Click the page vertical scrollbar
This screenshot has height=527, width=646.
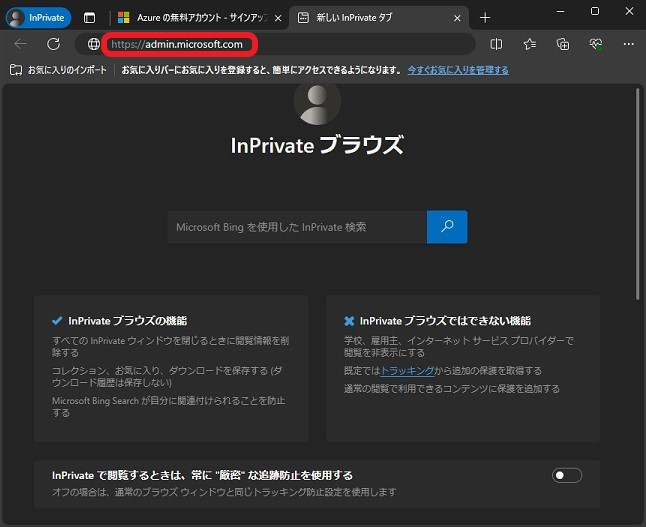pyautogui.click(x=638, y=194)
